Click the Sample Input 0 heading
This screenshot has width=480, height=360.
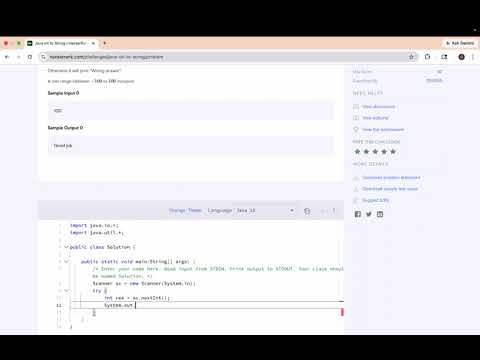(63, 93)
